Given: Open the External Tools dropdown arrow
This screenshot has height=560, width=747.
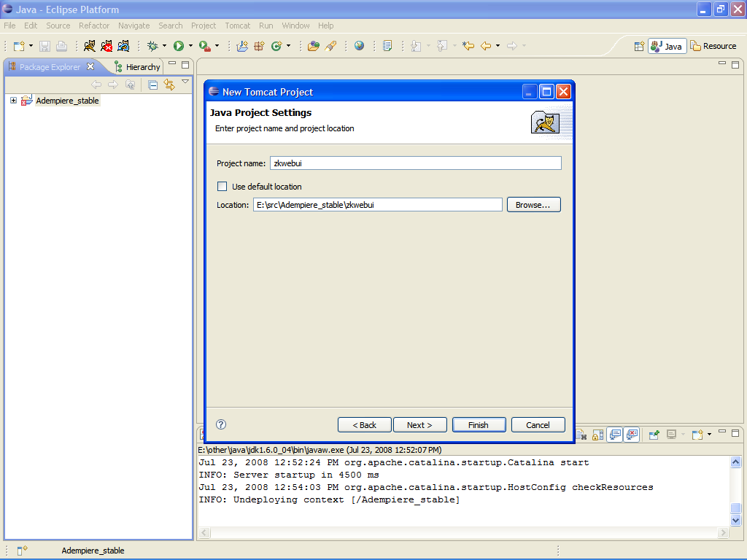Looking at the screenshot, I should point(217,46).
